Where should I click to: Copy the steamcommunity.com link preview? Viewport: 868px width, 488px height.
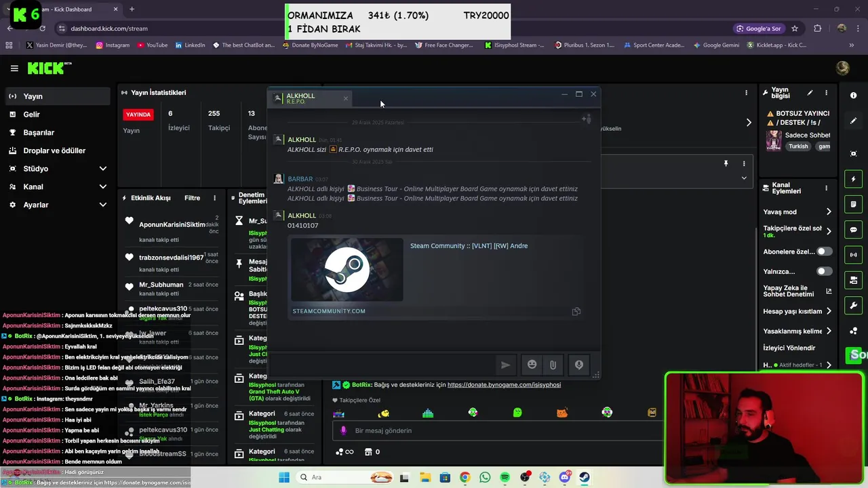(576, 311)
